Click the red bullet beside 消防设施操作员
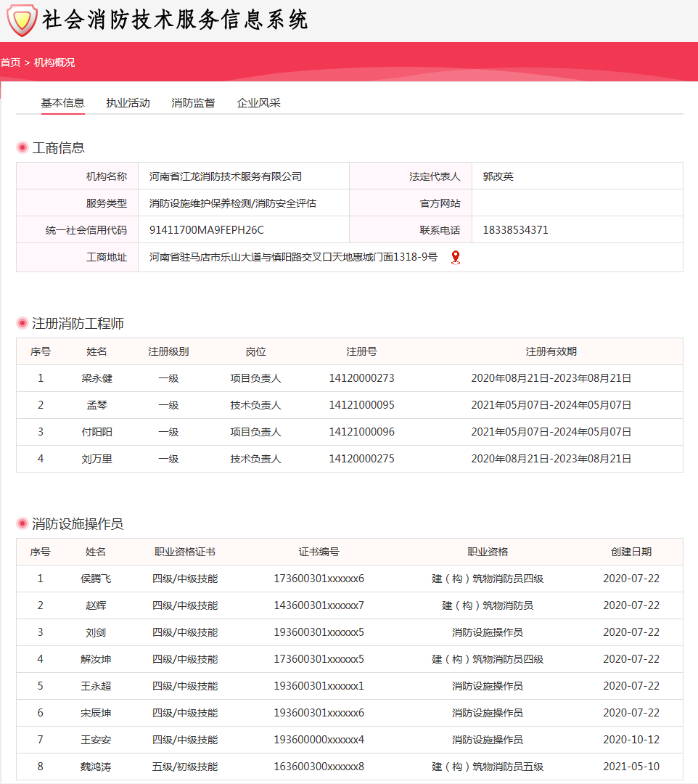Image resolution: width=698 pixels, height=784 pixels. coord(22,524)
